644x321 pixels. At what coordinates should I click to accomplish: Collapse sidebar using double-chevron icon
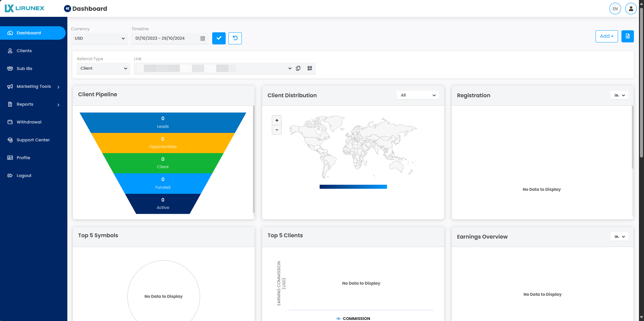(67, 9)
